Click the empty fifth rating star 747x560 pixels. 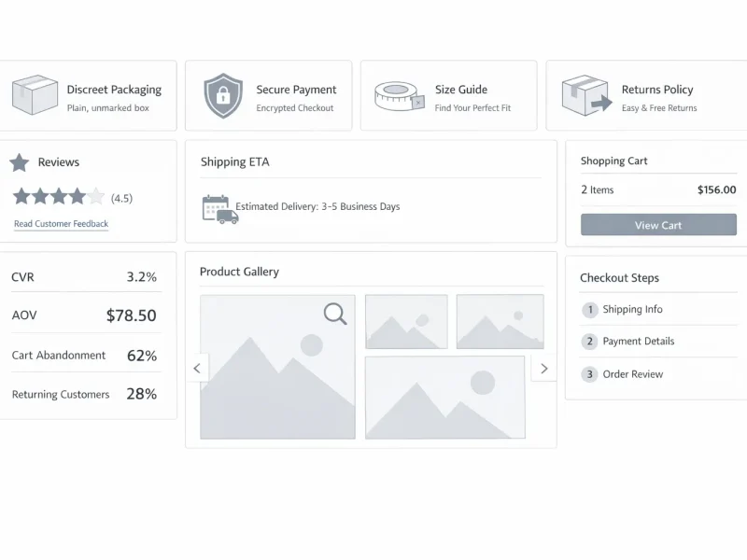tap(96, 196)
